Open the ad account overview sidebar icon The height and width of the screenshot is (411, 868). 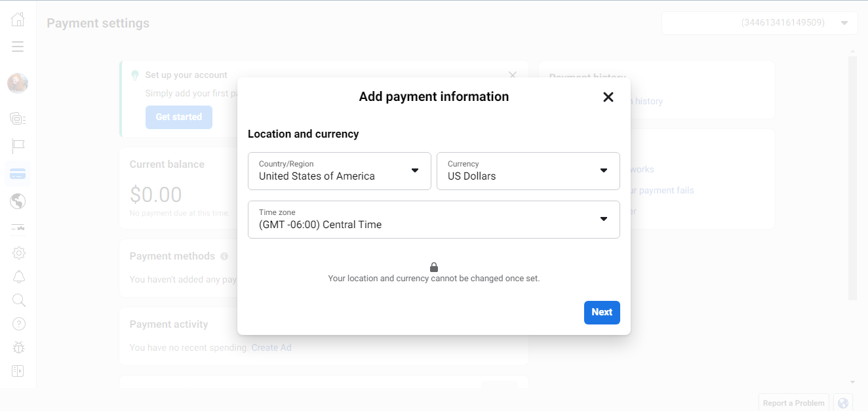point(18,119)
